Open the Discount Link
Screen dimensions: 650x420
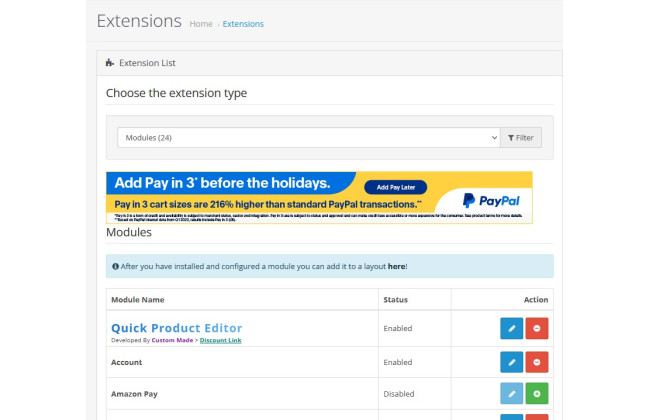(x=221, y=340)
